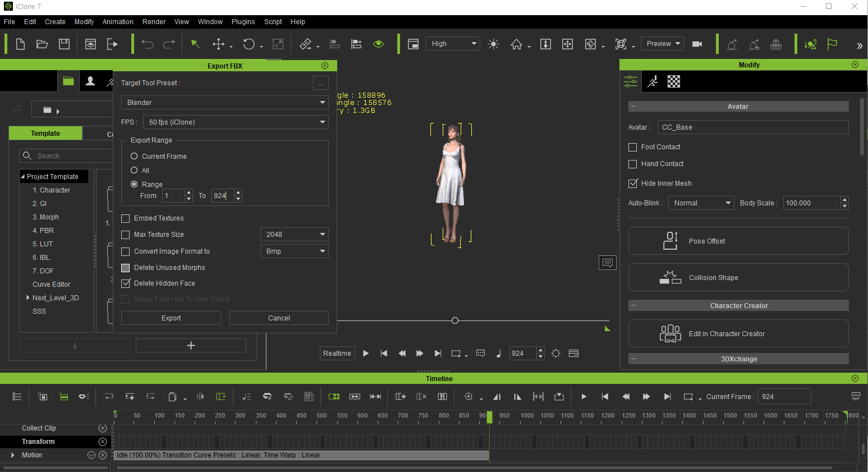Toggle Hide Inner Mesh checkbox
868x472 pixels.
[633, 184]
